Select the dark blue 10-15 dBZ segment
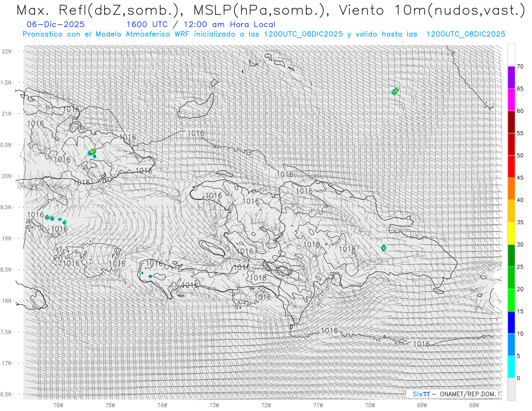The image size is (532, 411). pos(511,322)
